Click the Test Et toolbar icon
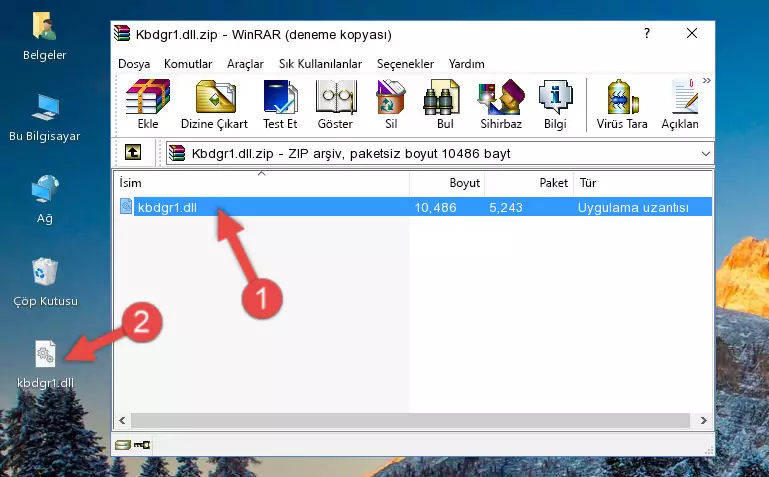This screenshot has width=769, height=477. [x=280, y=97]
